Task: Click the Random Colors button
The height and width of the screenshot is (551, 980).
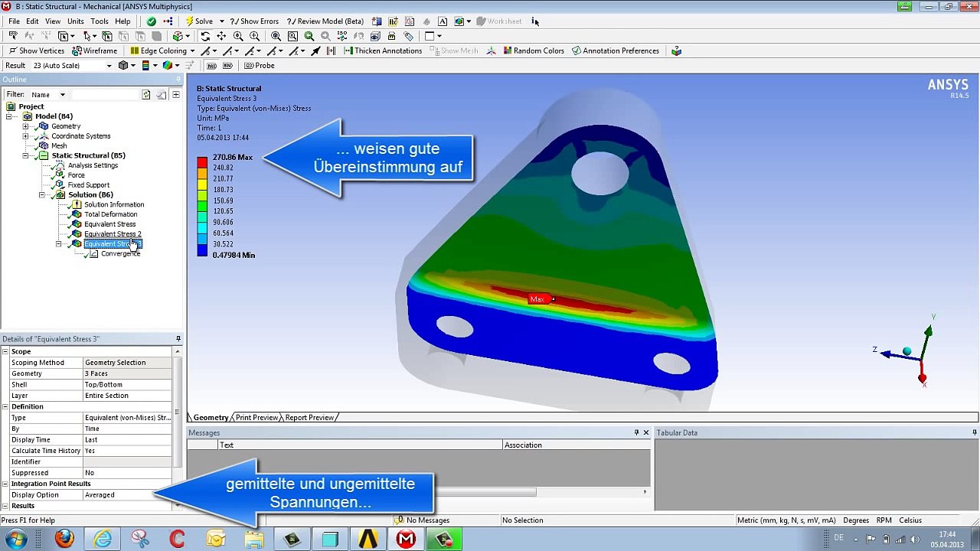Action: 532,51
